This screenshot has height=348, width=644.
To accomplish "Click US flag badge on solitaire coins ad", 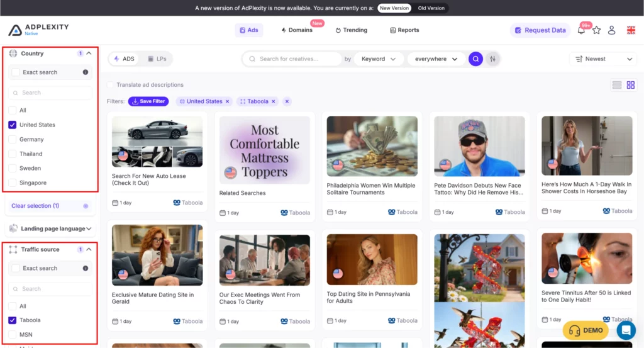I will (x=338, y=165).
